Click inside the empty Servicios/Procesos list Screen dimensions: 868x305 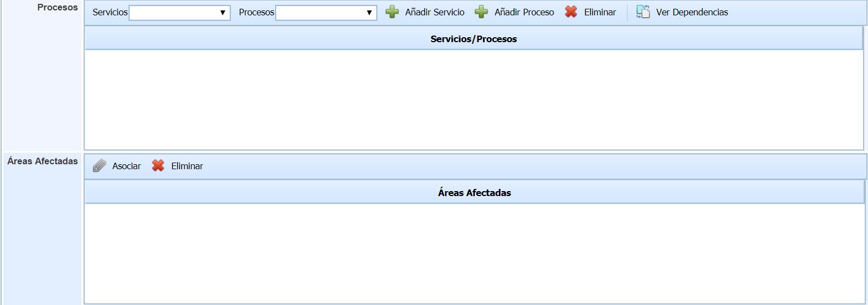coord(474,100)
